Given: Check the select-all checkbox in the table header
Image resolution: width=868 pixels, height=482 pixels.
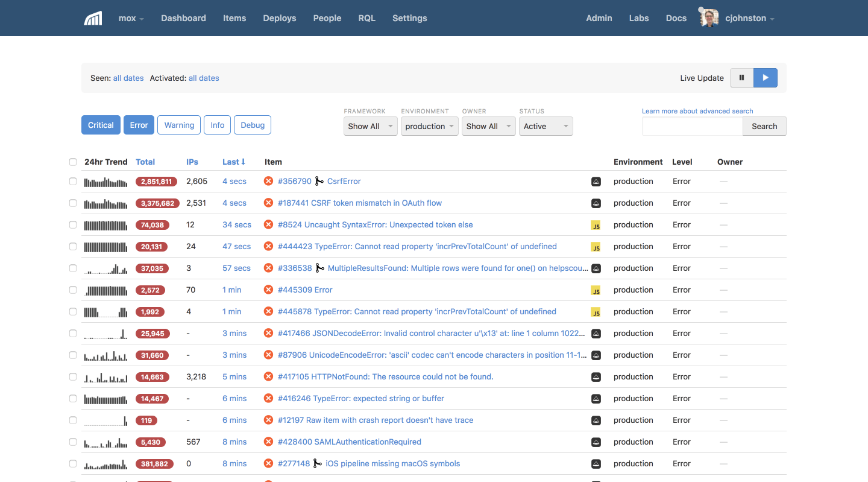Looking at the screenshot, I should point(73,162).
